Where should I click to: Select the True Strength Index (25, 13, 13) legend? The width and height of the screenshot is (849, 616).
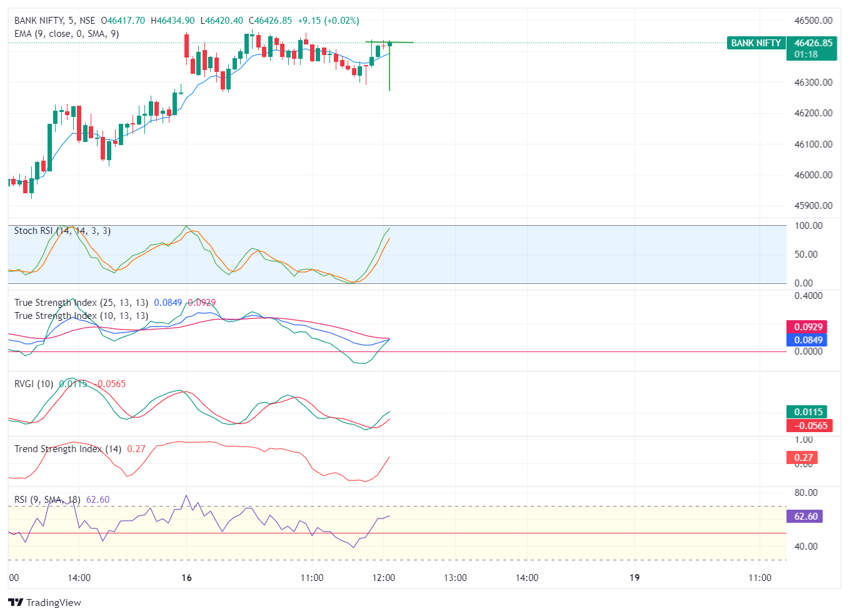click(x=81, y=303)
